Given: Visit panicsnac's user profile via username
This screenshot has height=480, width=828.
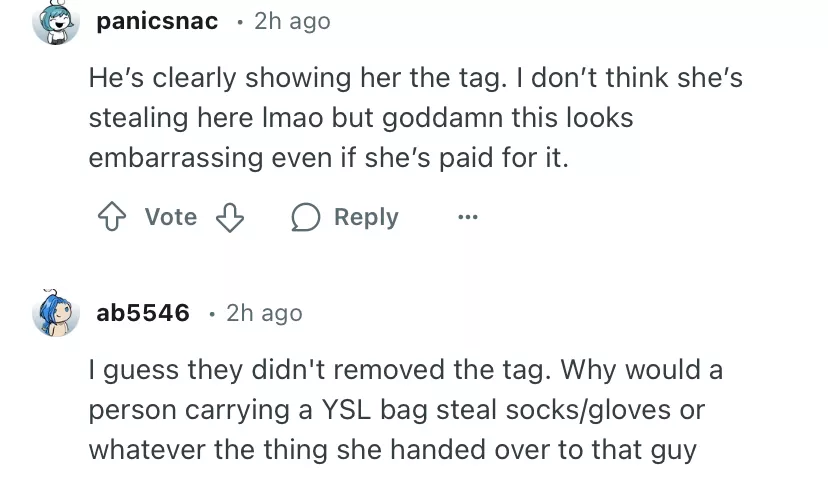Looking at the screenshot, I should pos(157,21).
